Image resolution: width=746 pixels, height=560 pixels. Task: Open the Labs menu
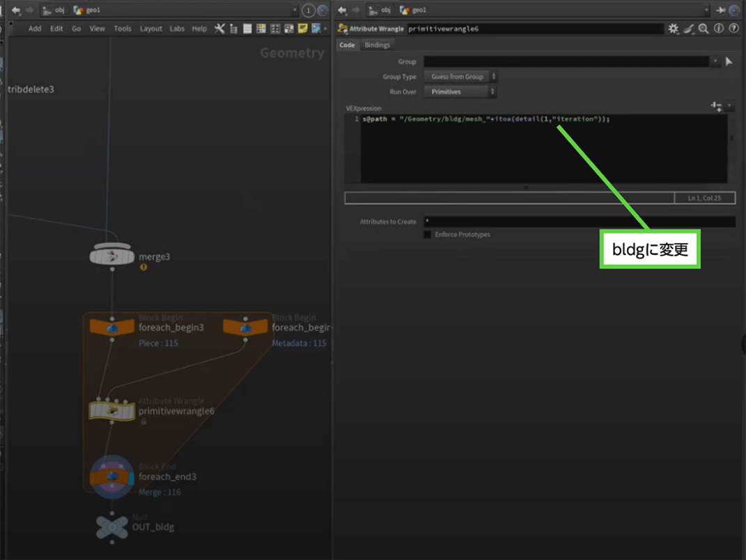coord(177,29)
